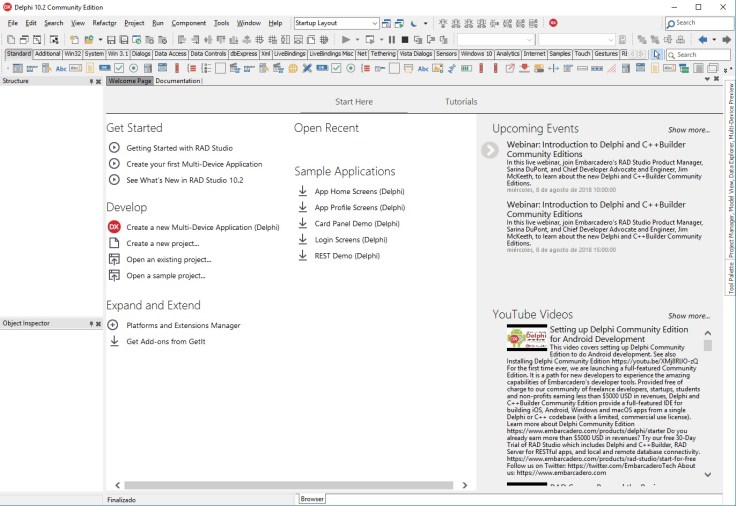Click the Stop (black square) toolbar icon

[405, 39]
